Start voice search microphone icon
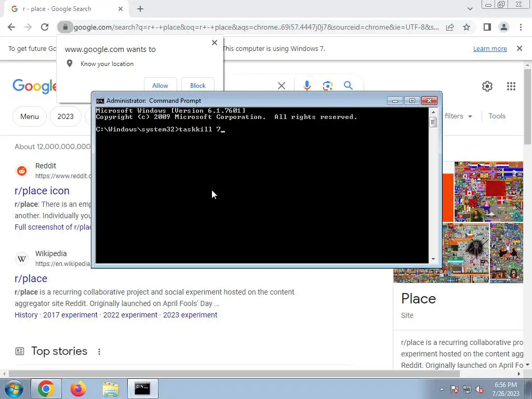This screenshot has height=399, width=532. pos(307,86)
